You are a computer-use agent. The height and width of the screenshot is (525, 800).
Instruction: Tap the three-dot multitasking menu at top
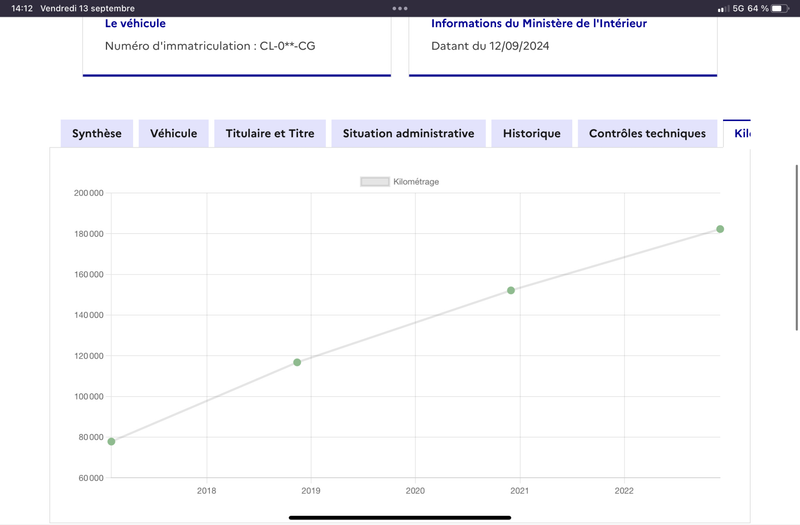pos(400,8)
